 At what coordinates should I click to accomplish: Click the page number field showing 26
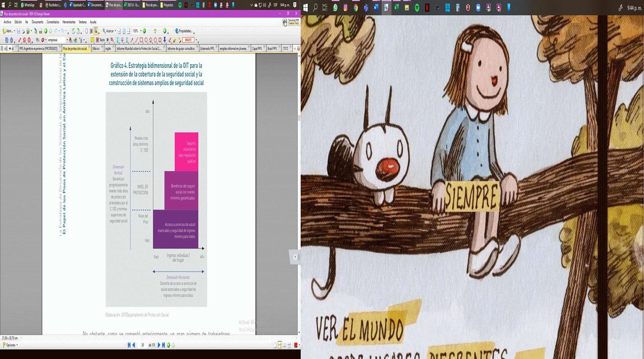coord(143,345)
